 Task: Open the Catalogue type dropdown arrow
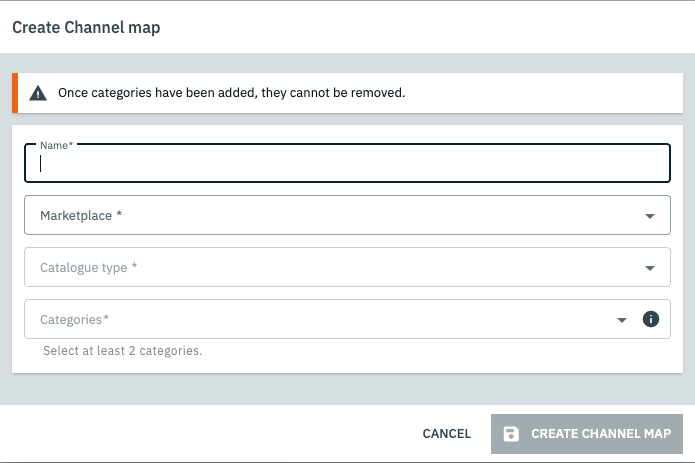[651, 268]
